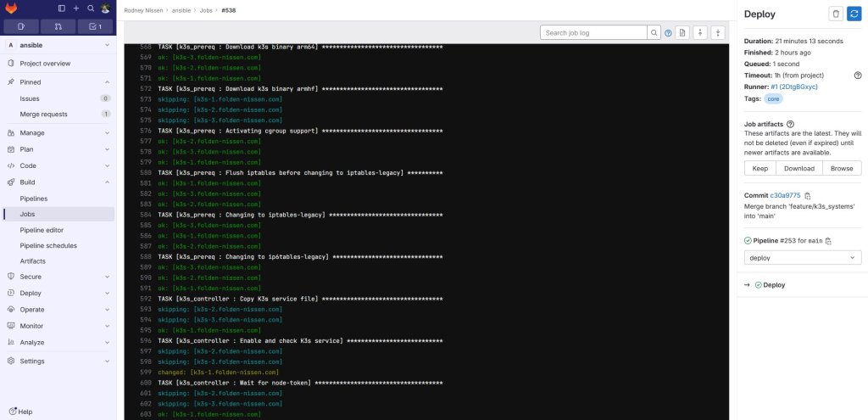Open the deploy stage dropdown

(802, 257)
